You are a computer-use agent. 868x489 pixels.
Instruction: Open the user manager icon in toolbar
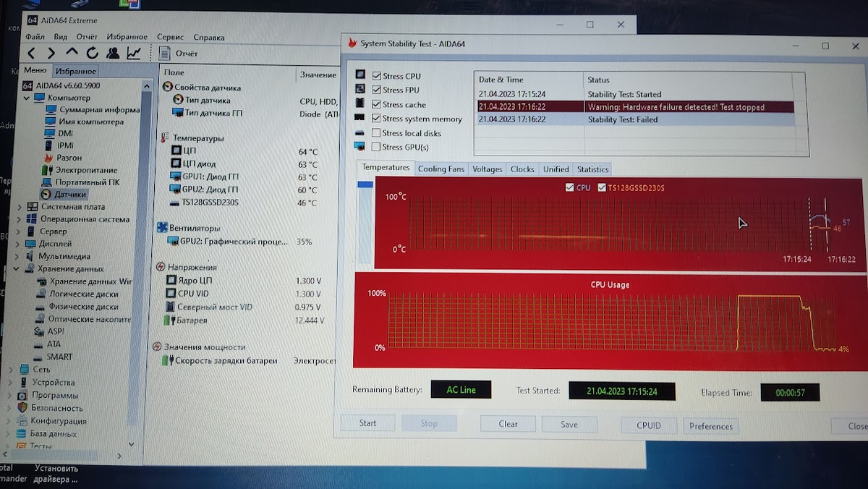(113, 53)
